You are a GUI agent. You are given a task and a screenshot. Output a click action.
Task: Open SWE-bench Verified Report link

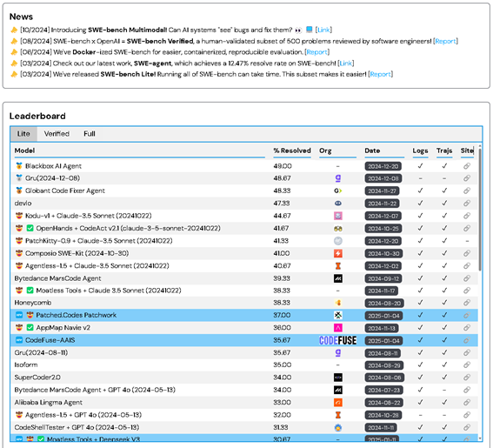445,41
